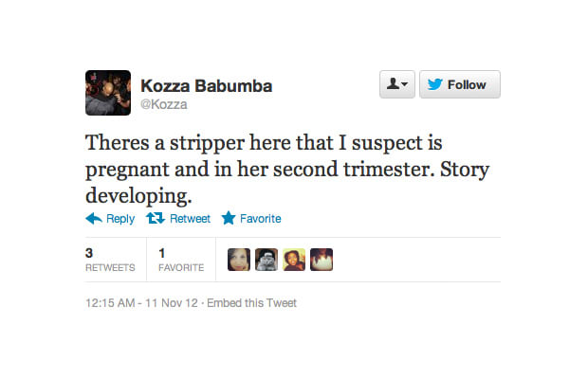The width and height of the screenshot is (588, 379).
Task: Click the Retweet arrows icon
Action: 156,218
